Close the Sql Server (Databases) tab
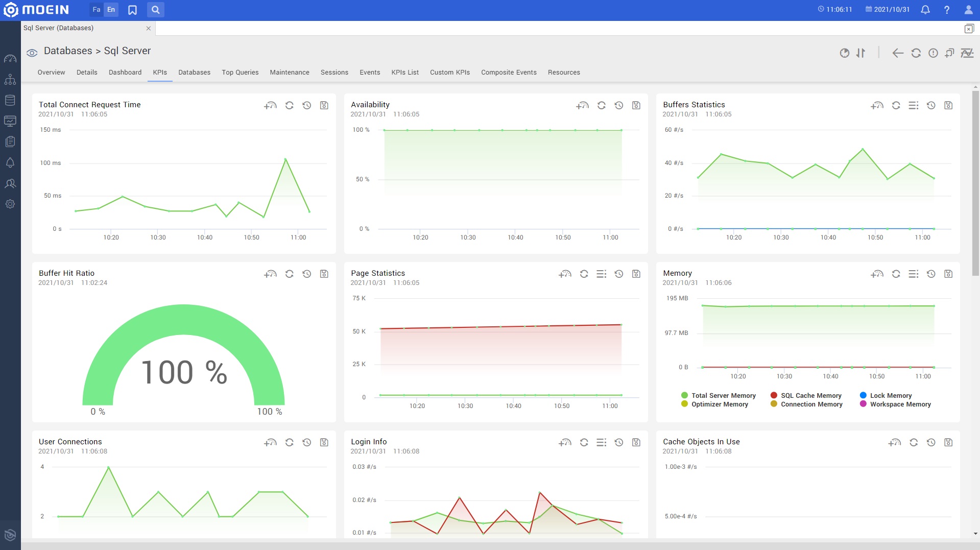This screenshot has width=980, height=550. (x=149, y=29)
